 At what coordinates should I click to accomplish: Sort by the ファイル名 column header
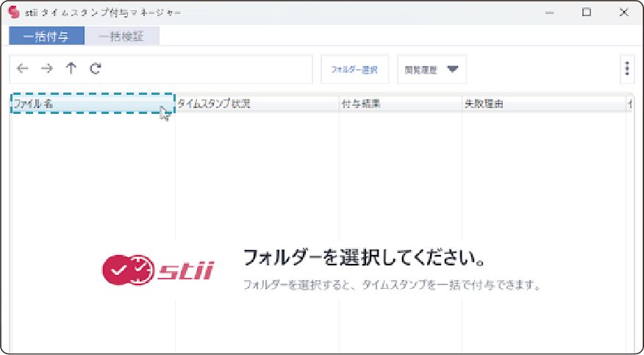click(x=92, y=104)
